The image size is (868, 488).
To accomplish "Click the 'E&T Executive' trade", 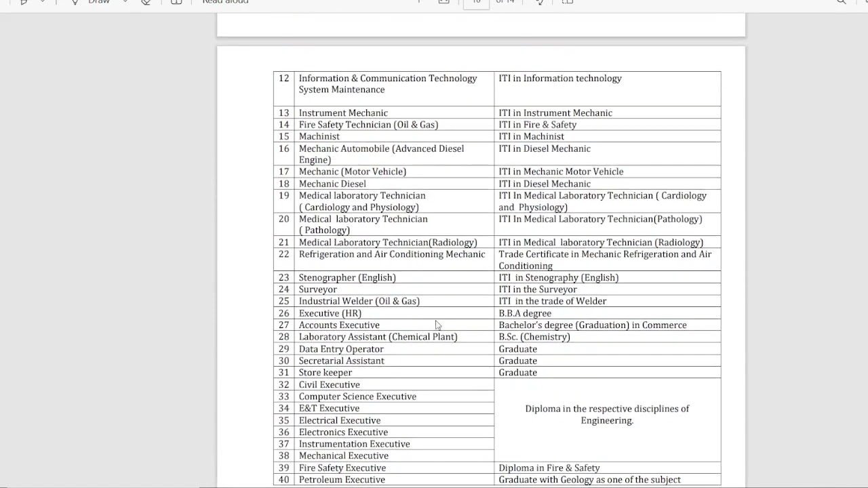I will [329, 408].
